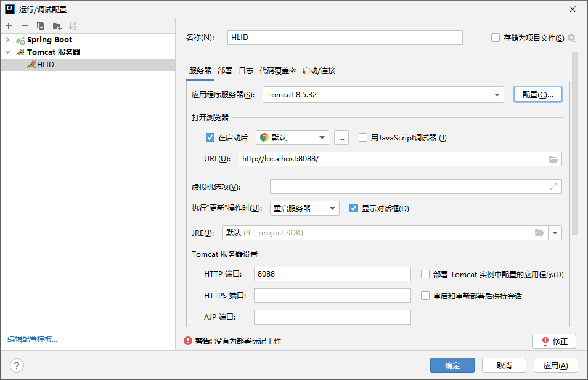Select the Tomcat 服务器 tree row

point(88,52)
